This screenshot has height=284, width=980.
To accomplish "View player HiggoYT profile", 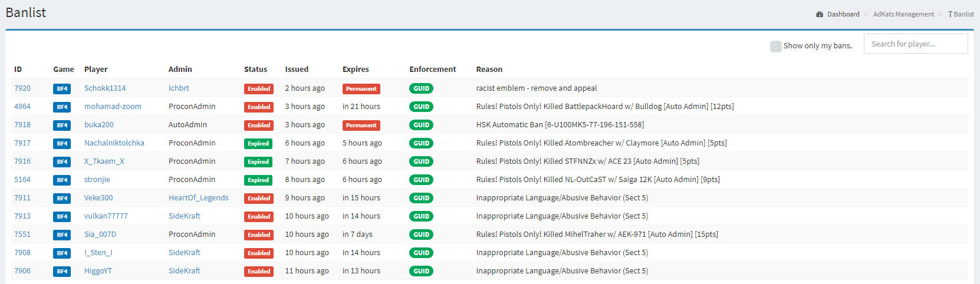I will click(x=98, y=271).
